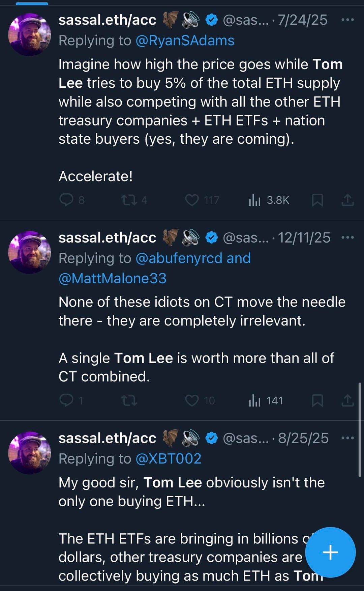This screenshot has width=364, height=591.
Task: Share the 12/11/25 tweet
Action: click(x=347, y=400)
